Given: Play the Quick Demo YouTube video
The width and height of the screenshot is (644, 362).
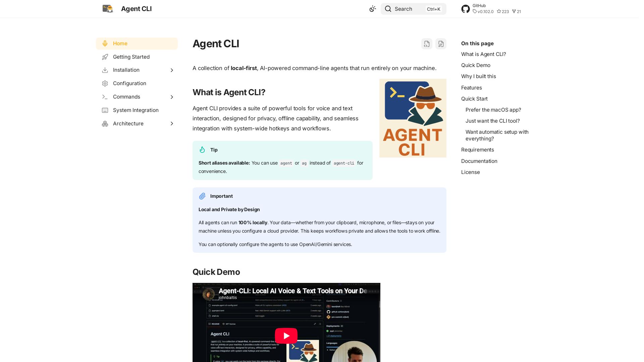Looking at the screenshot, I should click(x=286, y=336).
